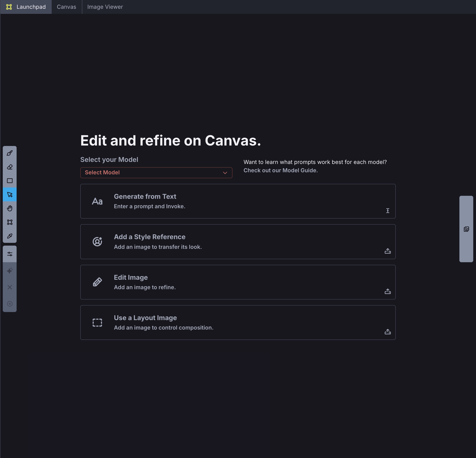The height and width of the screenshot is (458, 476).
Task: Select the Eraser tool
Action: tap(10, 167)
